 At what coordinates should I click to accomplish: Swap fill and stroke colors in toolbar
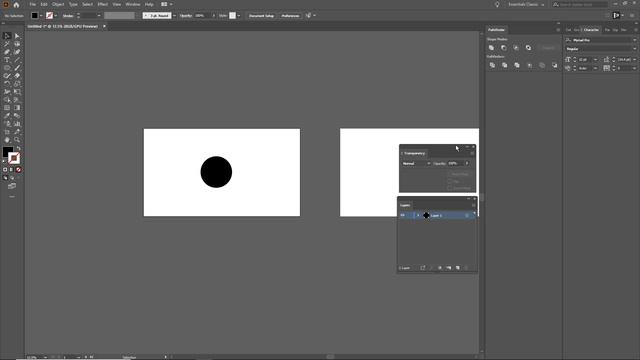pos(18,149)
